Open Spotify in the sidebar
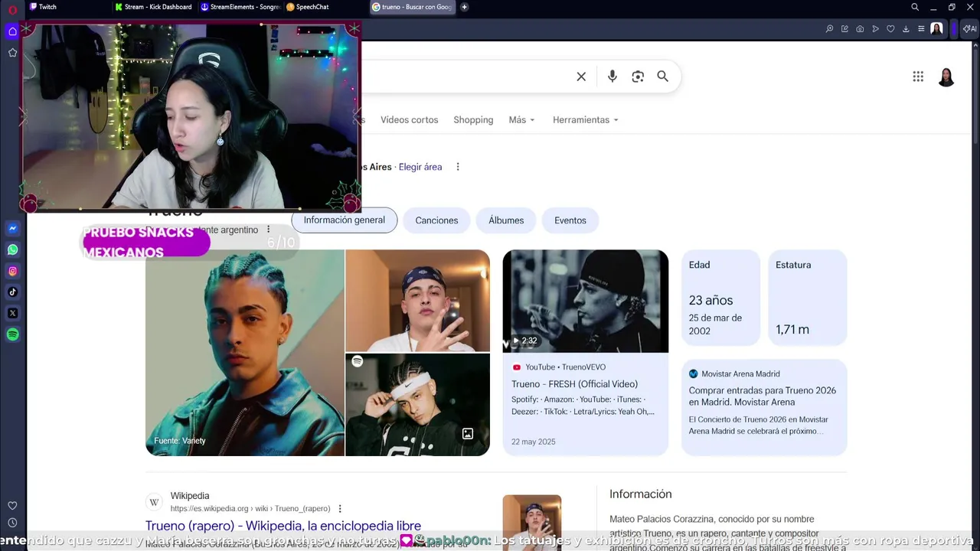Viewport: 980px width, 551px height. tap(13, 334)
